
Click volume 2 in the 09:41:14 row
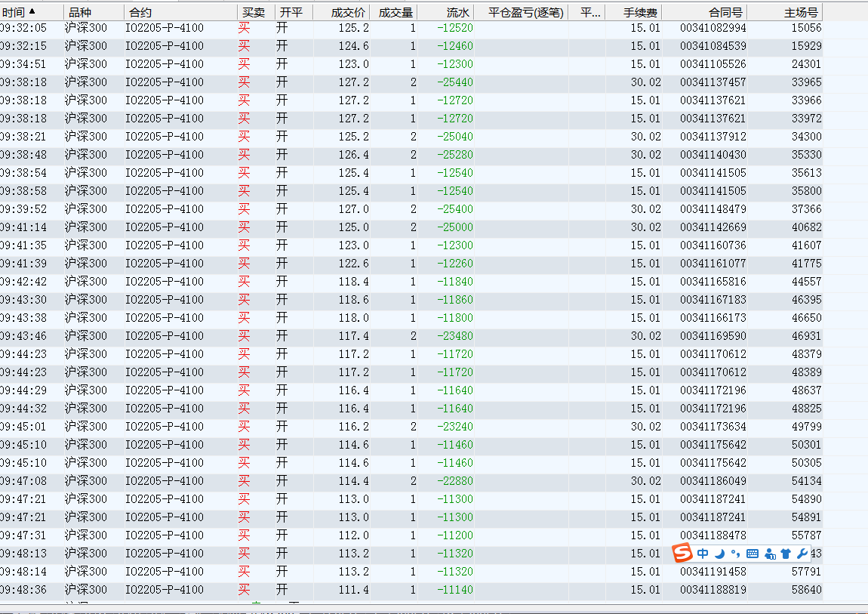pos(413,227)
